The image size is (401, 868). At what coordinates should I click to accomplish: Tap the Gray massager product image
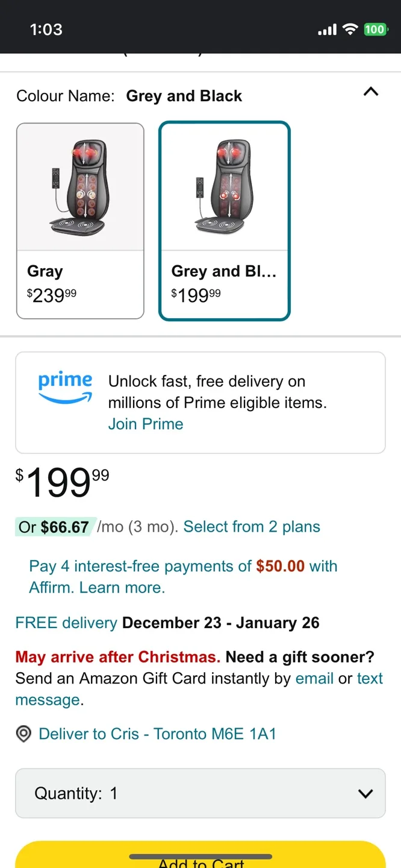tap(80, 187)
